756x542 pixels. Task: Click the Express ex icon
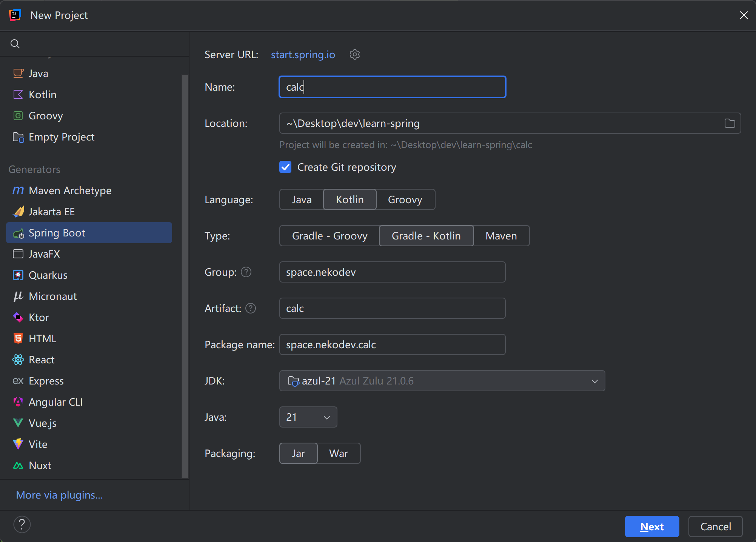coord(18,381)
